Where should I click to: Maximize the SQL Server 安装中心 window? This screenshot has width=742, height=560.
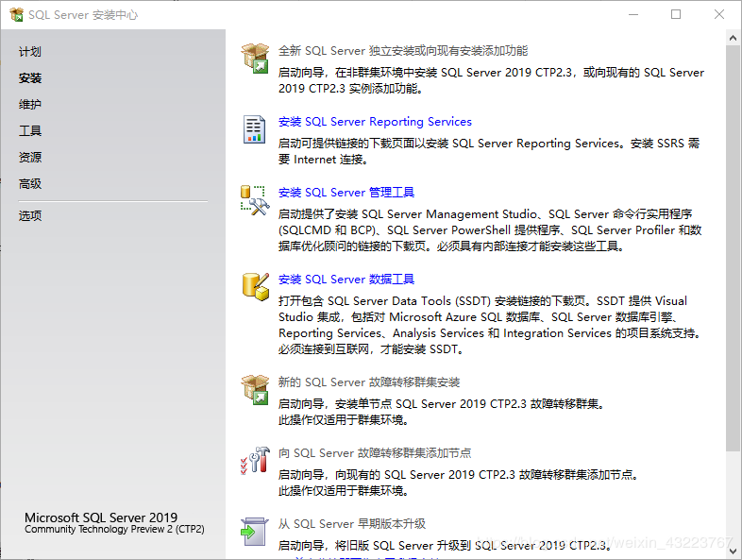tap(676, 15)
